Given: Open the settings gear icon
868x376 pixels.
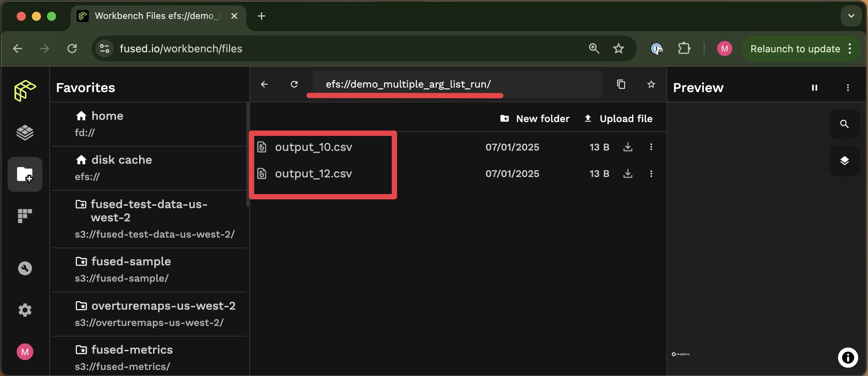Looking at the screenshot, I should click(x=24, y=310).
